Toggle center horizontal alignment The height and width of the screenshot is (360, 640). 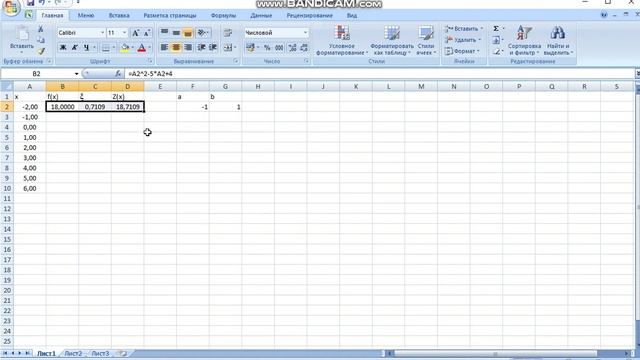(x=176, y=48)
